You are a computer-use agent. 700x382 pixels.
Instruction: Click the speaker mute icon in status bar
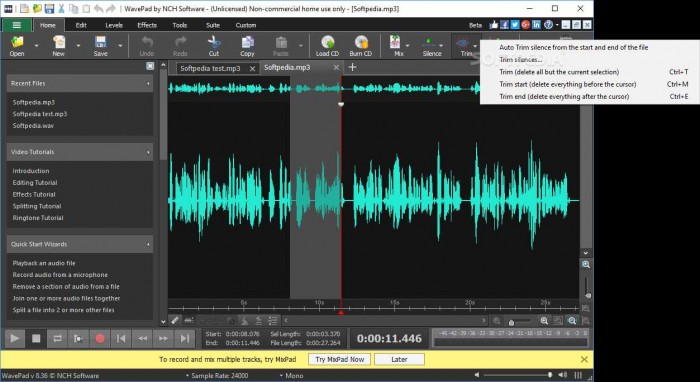[x=477, y=375]
